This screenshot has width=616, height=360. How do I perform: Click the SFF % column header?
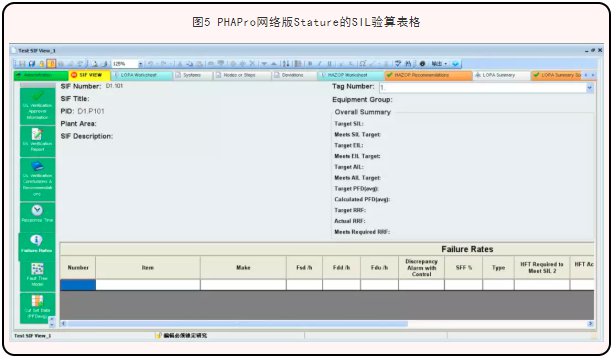point(464,268)
